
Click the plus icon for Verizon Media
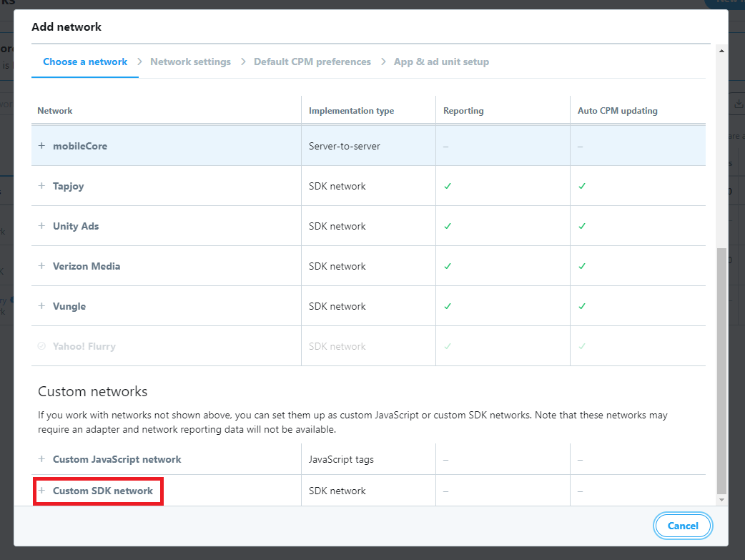click(41, 266)
